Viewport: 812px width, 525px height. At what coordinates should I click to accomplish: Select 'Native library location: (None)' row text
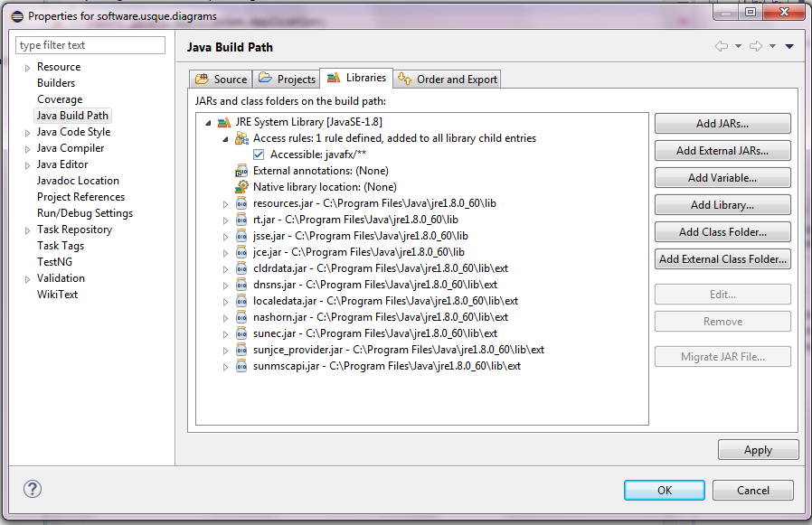[325, 187]
